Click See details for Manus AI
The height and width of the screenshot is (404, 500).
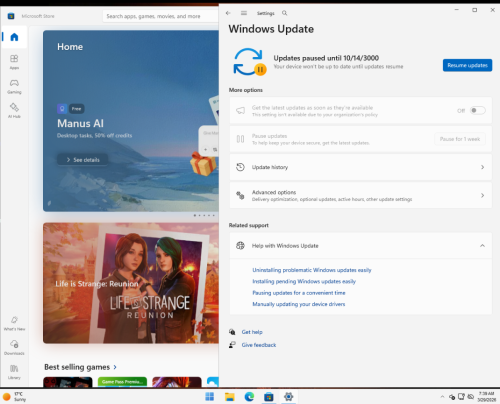pos(82,160)
